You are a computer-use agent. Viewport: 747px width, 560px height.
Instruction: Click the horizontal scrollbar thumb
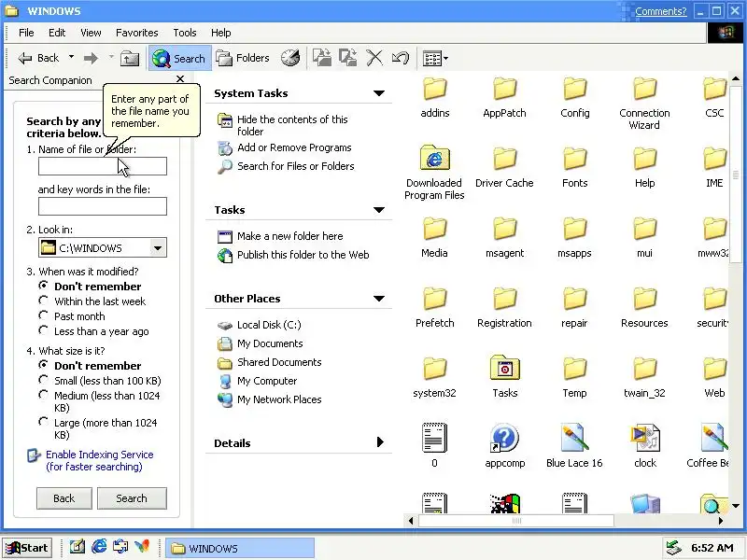[x=516, y=521]
